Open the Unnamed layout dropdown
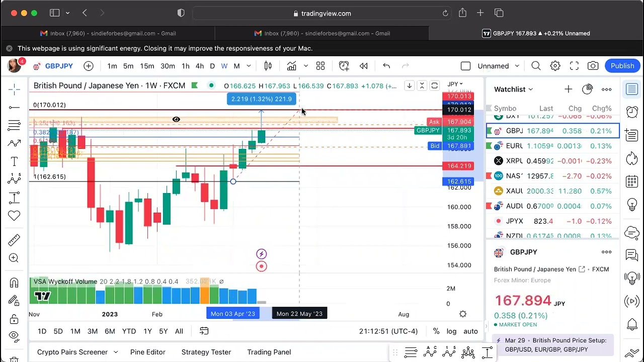Image resolution: width=644 pixels, height=362 pixels. point(498,66)
